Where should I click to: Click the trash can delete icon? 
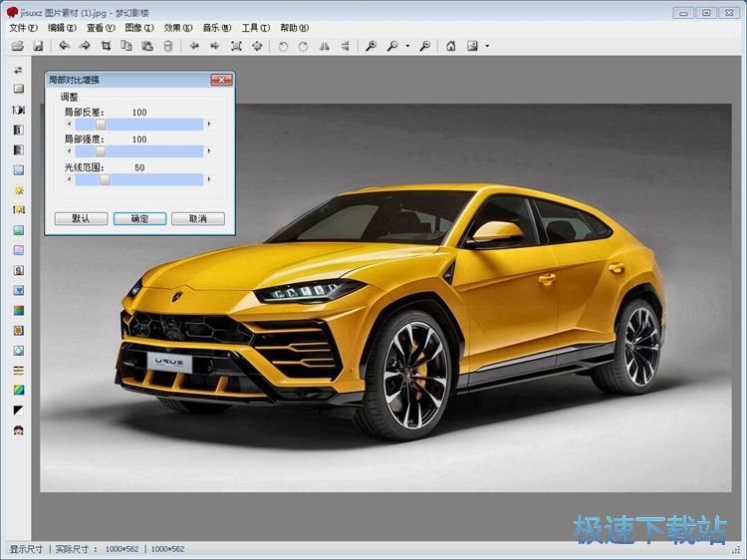click(x=167, y=46)
